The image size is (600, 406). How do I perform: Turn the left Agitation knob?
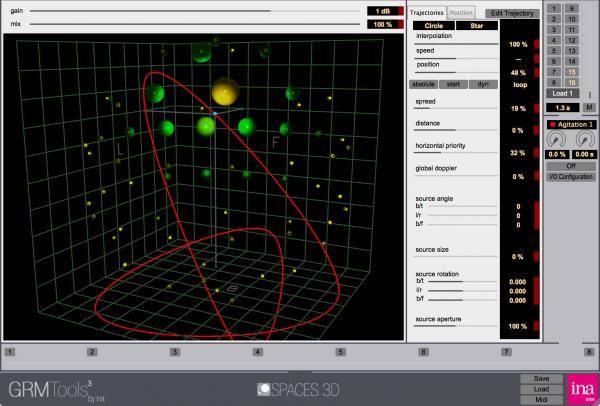555,139
